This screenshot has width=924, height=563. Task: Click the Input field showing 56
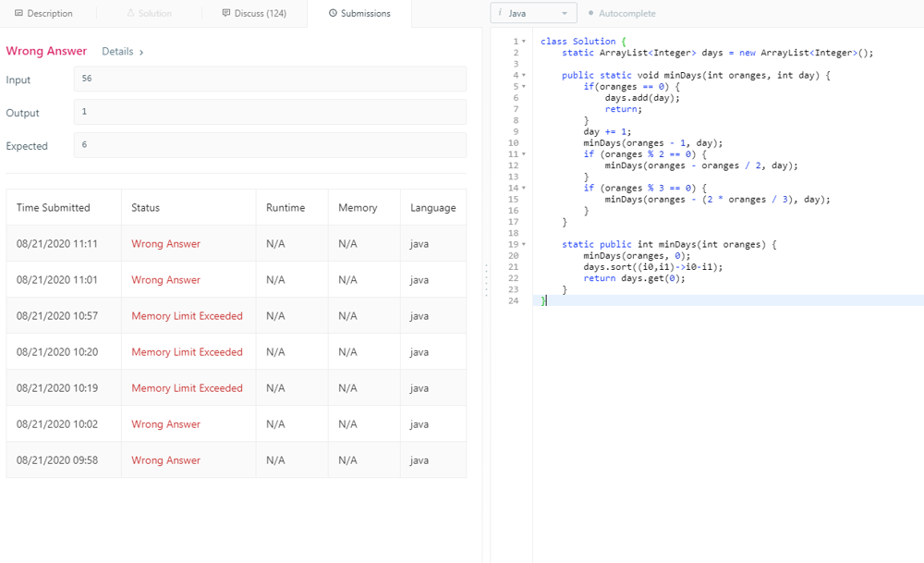pyautogui.click(x=270, y=79)
